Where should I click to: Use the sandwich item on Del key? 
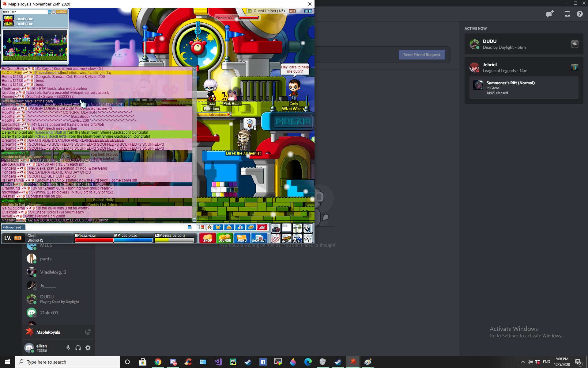(287, 238)
